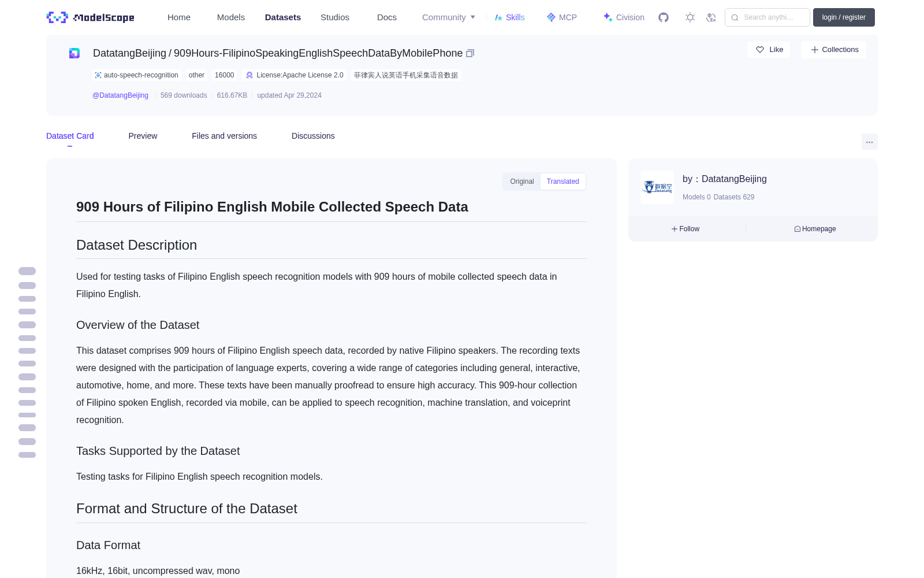
Task: Click the login / register button
Action: pos(844,17)
